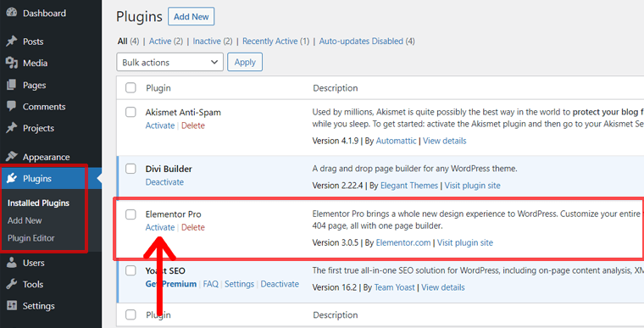Click the Apply button
644x328 pixels.
pyautogui.click(x=245, y=62)
